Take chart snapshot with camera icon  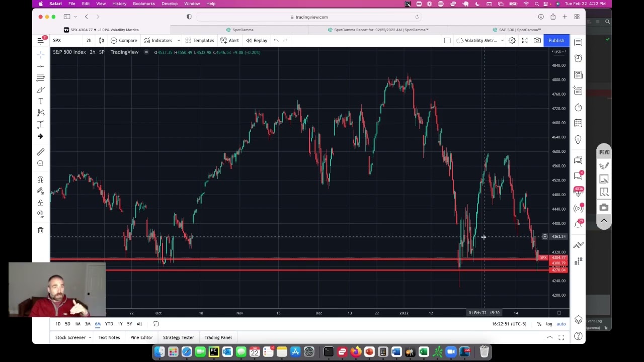point(537,40)
